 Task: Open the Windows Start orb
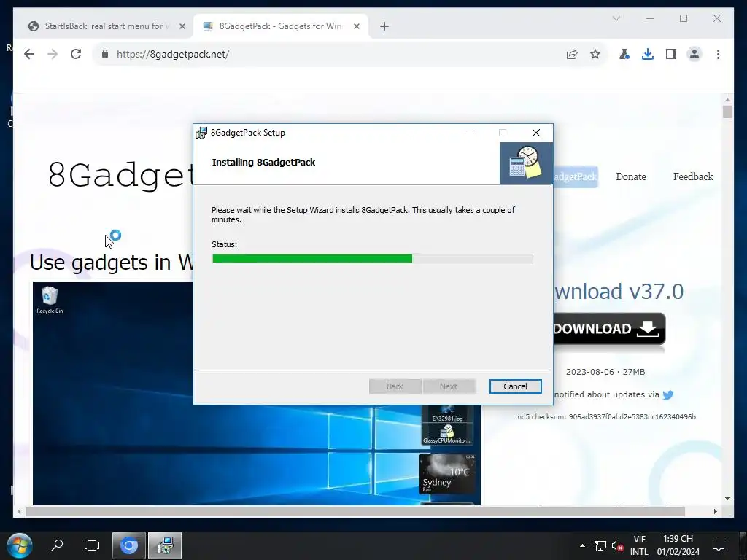tap(20, 545)
